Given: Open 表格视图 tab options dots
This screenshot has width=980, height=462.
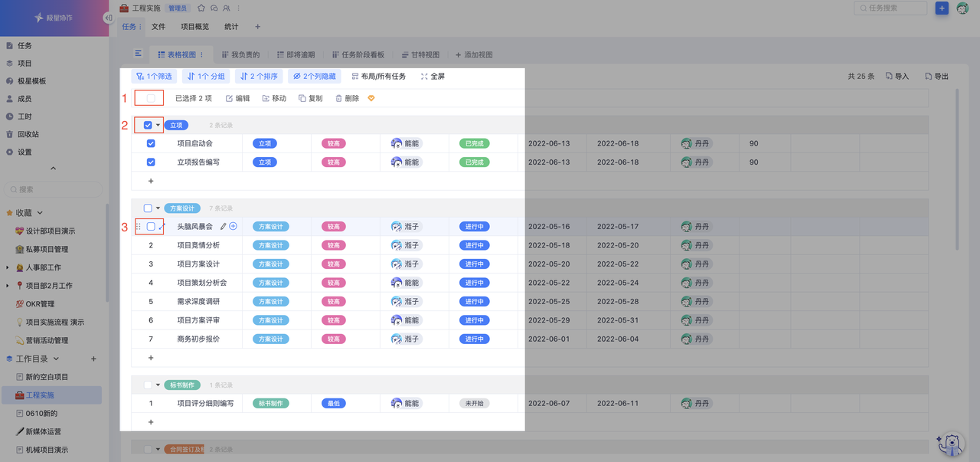Looking at the screenshot, I should [202, 55].
